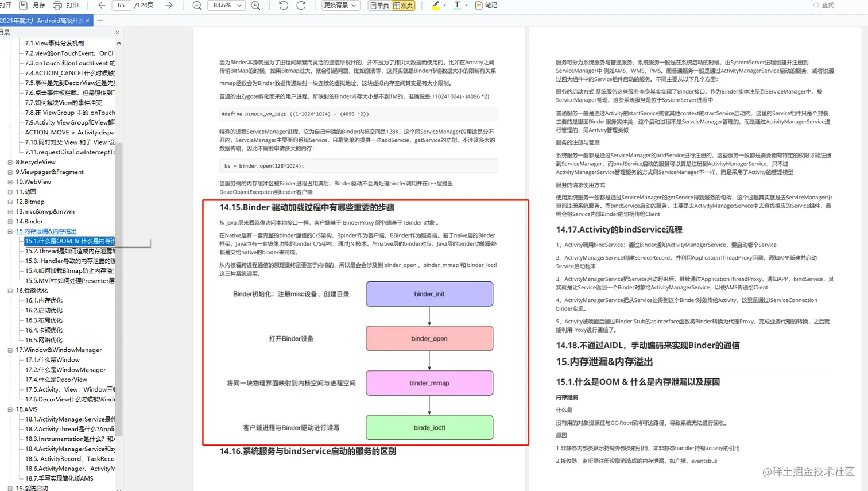
Task: Open outline item 18.2.ActivityThread是什么
Action: click(x=69, y=430)
